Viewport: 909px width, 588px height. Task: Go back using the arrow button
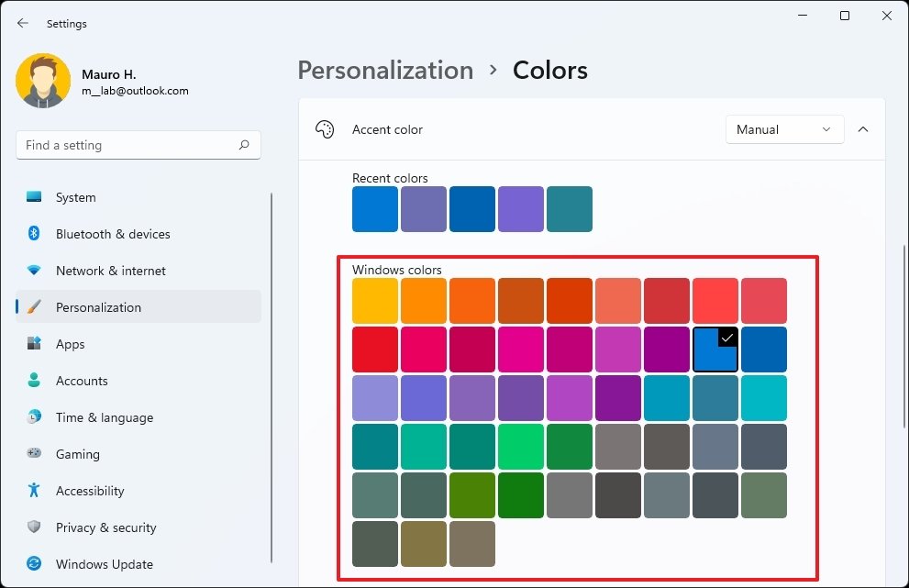click(x=22, y=24)
